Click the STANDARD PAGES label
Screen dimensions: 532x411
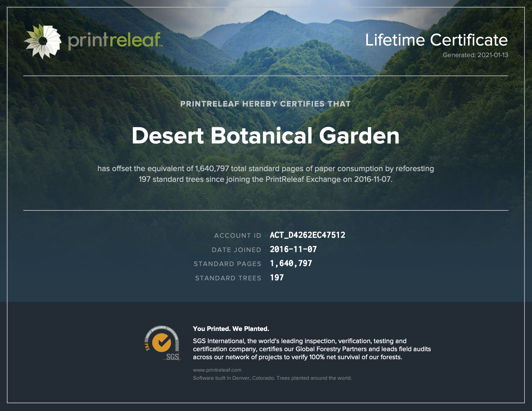[227, 264]
